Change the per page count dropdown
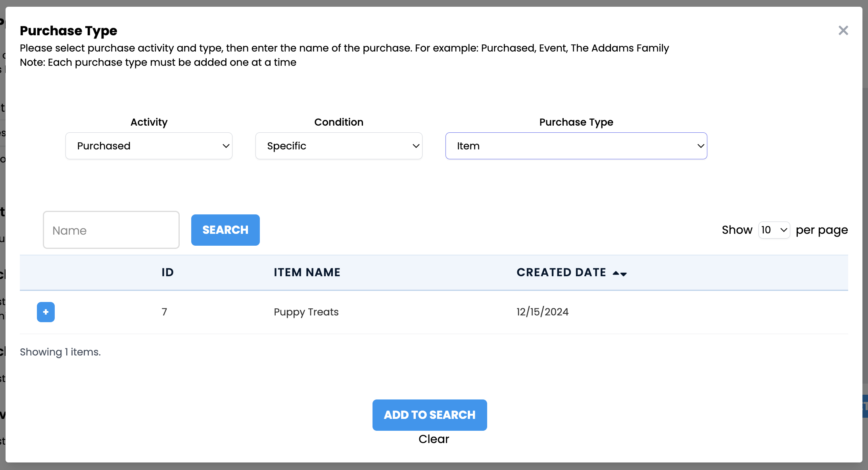The height and width of the screenshot is (470, 868). [774, 230]
